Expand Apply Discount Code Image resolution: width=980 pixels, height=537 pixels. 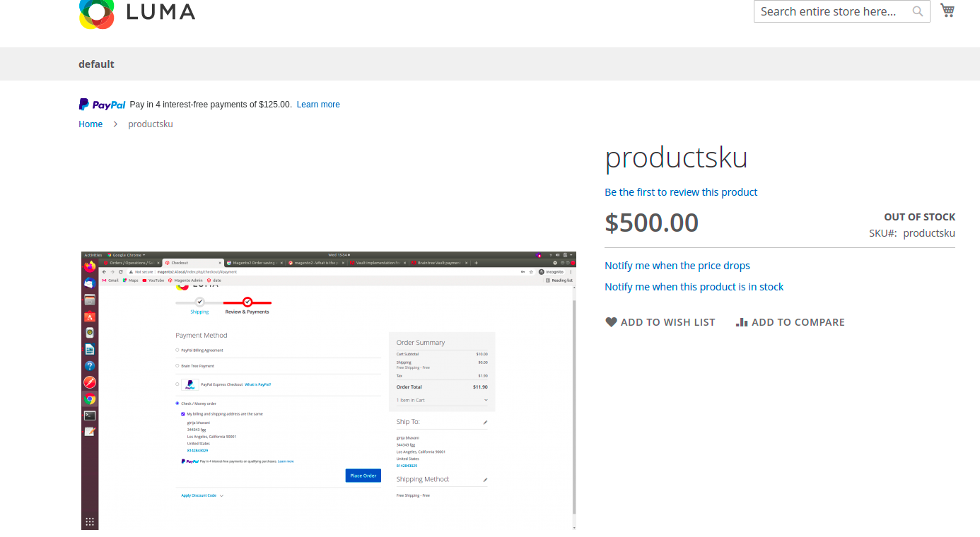click(199, 495)
